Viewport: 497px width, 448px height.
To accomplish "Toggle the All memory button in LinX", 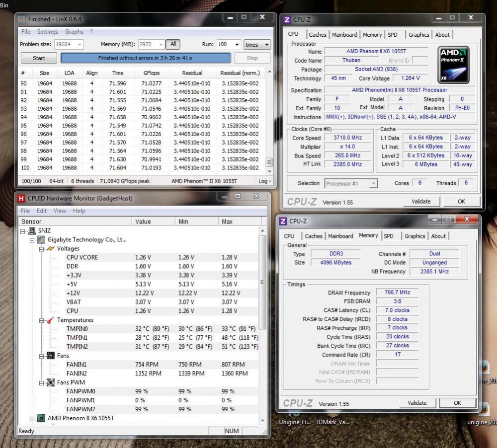I will (x=173, y=44).
